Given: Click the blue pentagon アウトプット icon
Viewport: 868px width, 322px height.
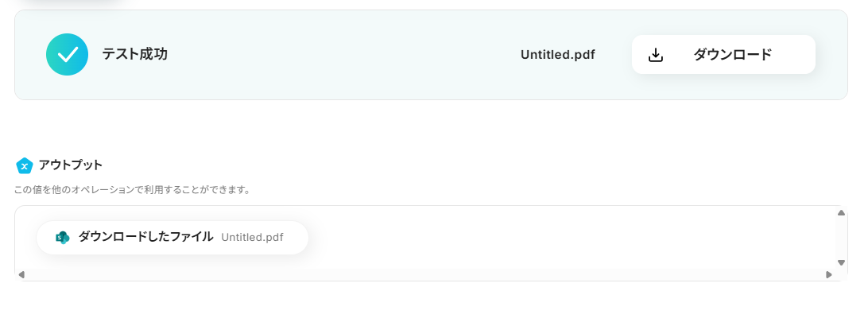Looking at the screenshot, I should point(24,165).
